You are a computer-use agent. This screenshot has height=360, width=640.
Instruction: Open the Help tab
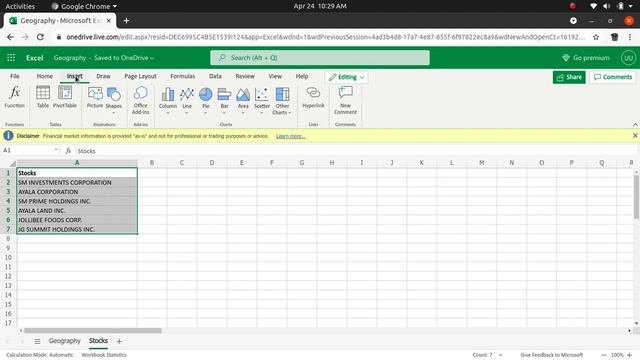(x=302, y=76)
